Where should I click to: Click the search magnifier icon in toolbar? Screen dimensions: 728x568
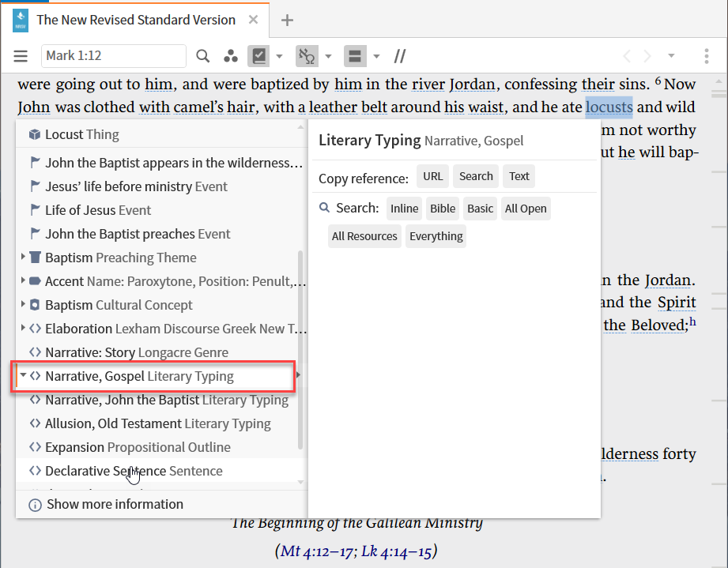[202, 56]
